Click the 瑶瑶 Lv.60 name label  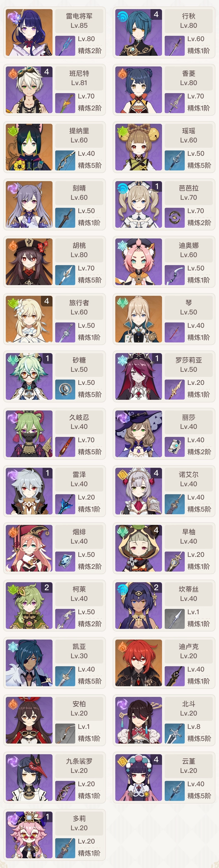click(x=189, y=136)
